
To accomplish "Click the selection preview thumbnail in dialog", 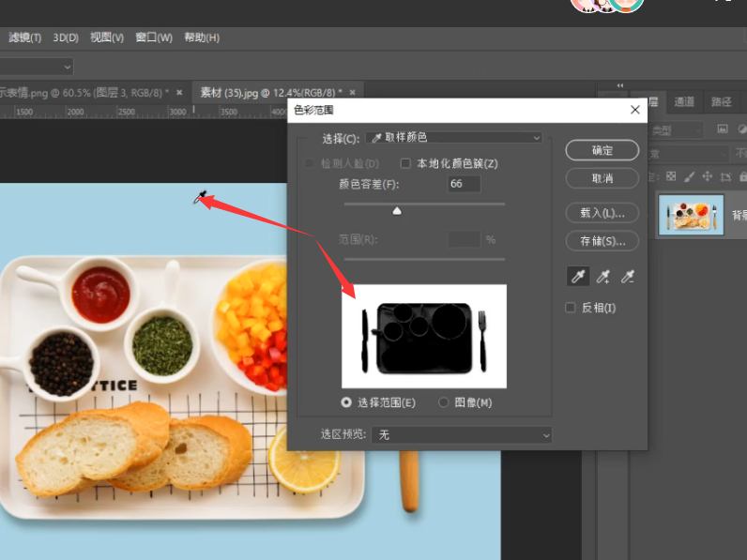I will tap(424, 336).
